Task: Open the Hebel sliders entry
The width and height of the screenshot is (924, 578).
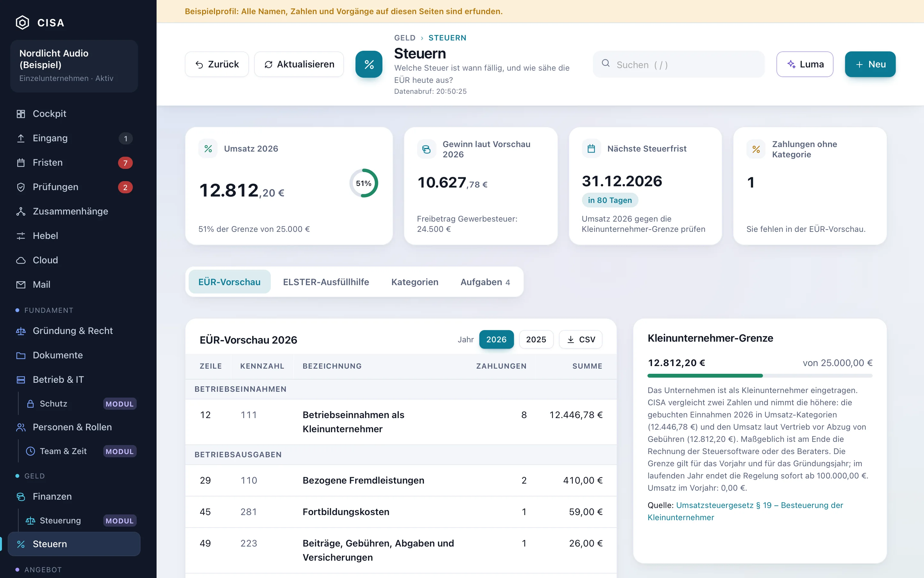Action: tap(74, 236)
